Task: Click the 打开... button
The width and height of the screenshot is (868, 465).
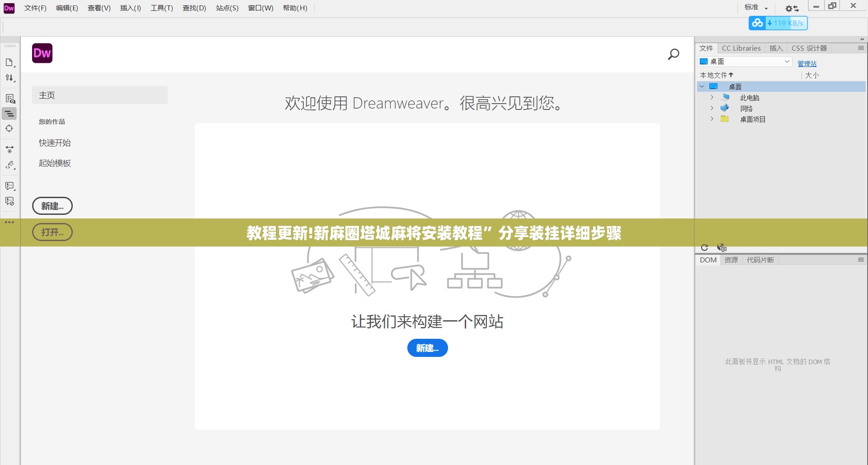Action: [52, 232]
